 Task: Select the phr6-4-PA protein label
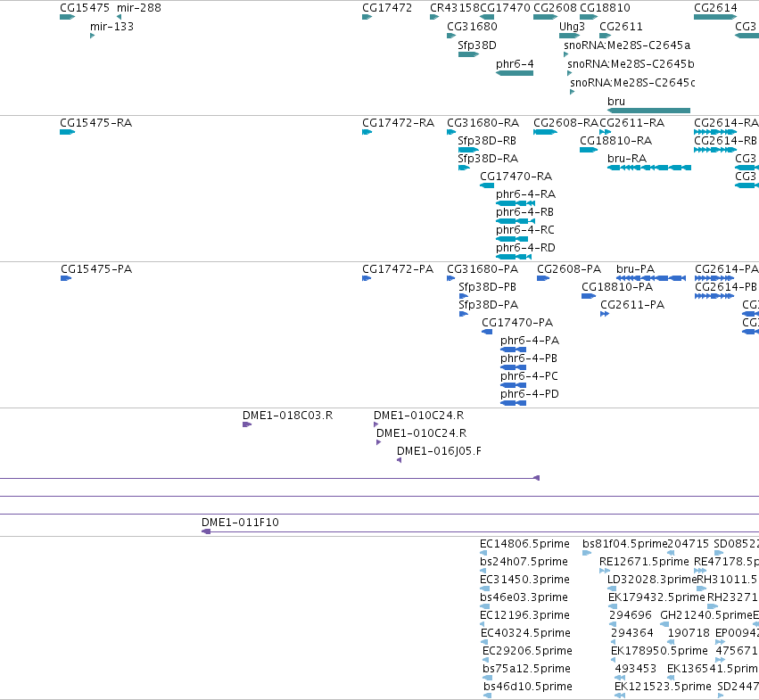530,341
